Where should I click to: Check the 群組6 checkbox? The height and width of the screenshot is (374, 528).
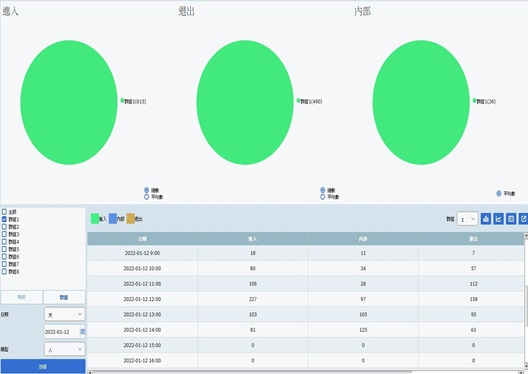(4, 257)
